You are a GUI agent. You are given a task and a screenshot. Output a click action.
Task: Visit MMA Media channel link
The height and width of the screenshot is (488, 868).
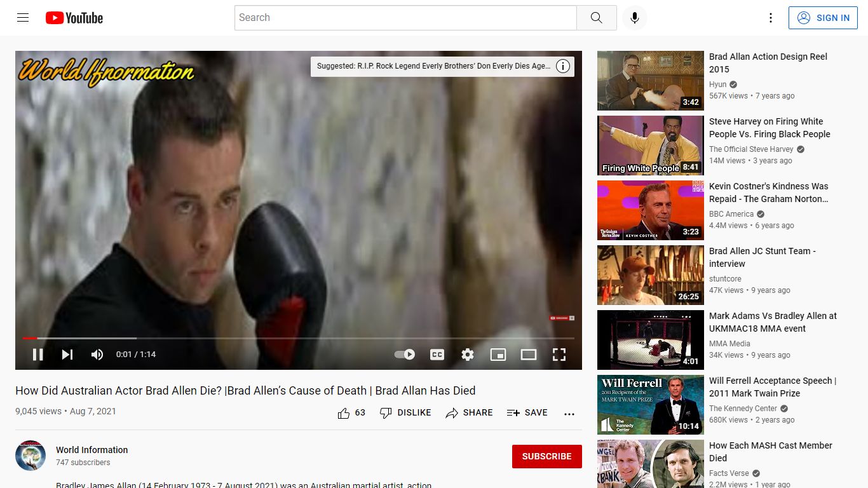[729, 344]
